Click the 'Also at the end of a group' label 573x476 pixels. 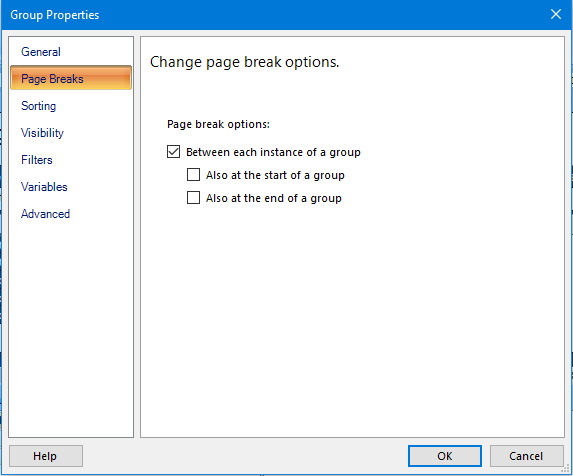274,198
